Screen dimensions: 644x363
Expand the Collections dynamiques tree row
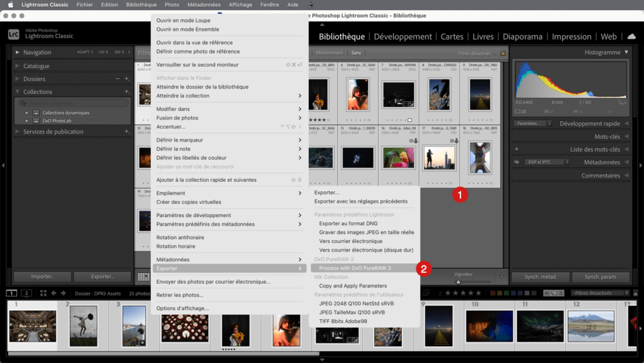click(26, 113)
